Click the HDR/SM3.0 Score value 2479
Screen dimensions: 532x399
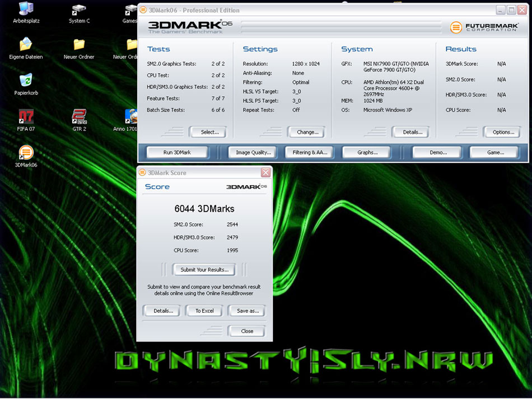click(232, 237)
